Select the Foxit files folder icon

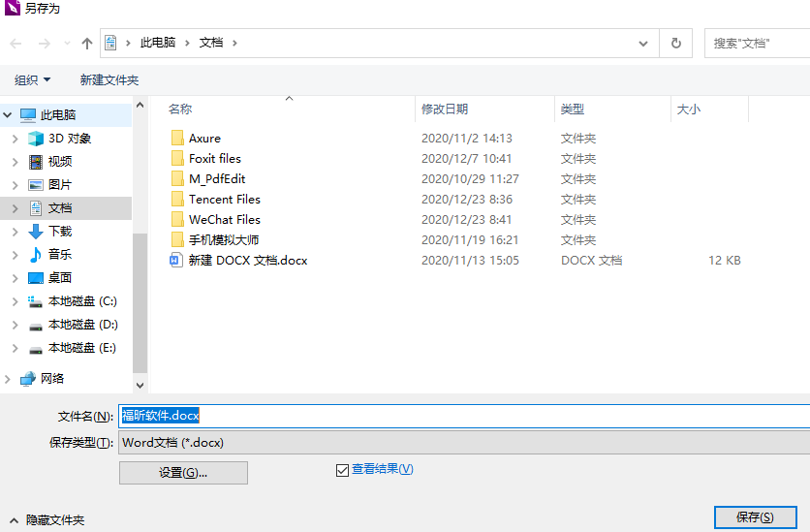(177, 158)
